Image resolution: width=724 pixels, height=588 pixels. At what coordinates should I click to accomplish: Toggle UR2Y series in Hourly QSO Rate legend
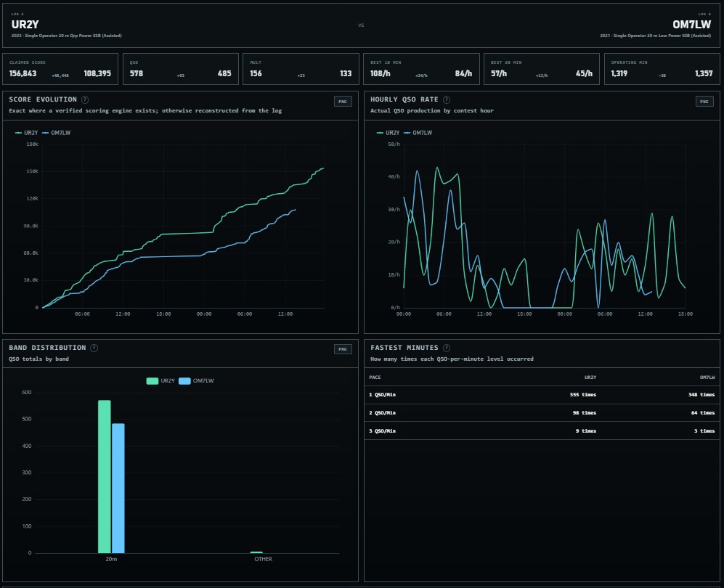click(x=388, y=133)
